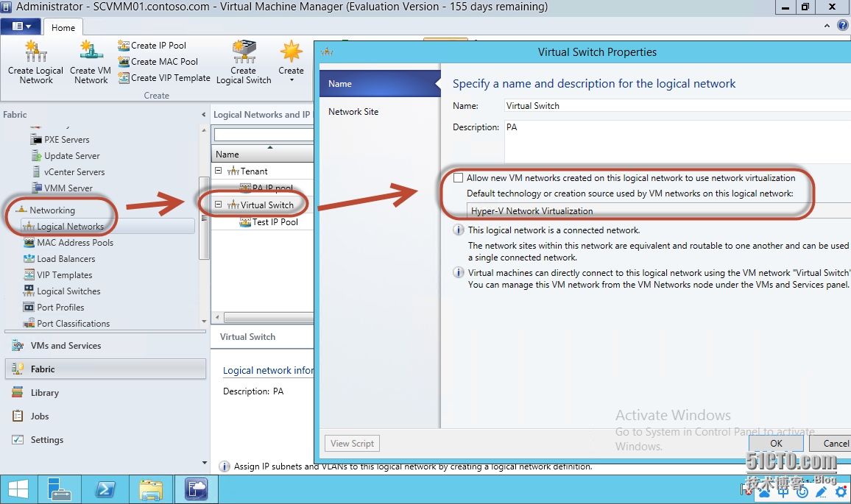Switch to Library workspace
Viewport: 851px width, 504px height.
point(105,393)
